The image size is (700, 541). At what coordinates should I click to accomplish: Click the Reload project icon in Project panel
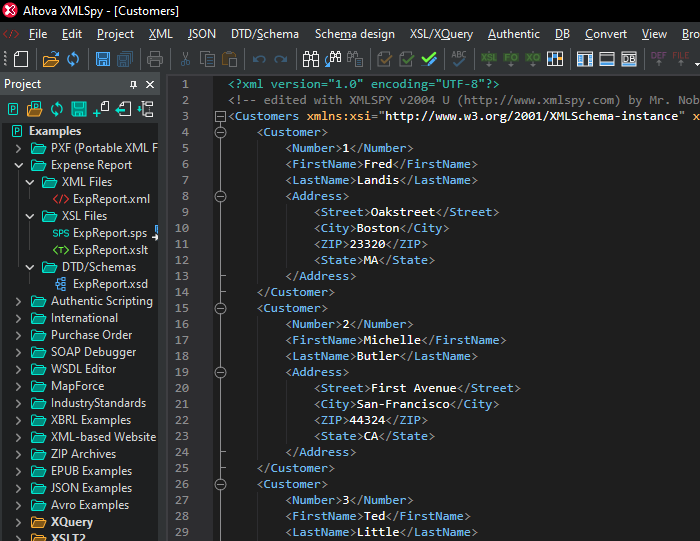[56, 109]
